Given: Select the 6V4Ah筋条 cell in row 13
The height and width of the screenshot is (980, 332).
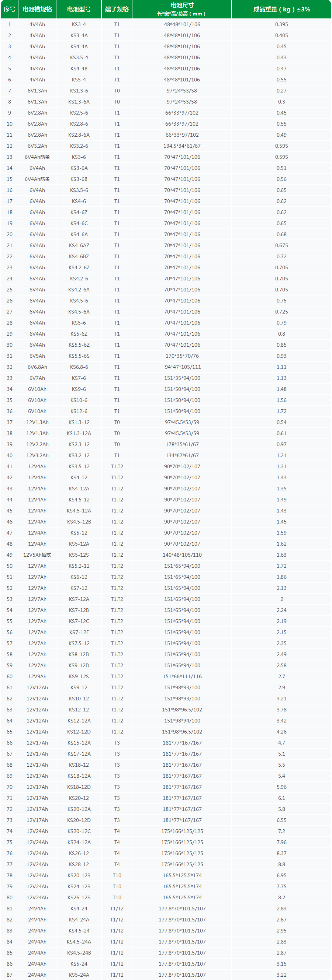Looking at the screenshot, I should click(37, 157).
